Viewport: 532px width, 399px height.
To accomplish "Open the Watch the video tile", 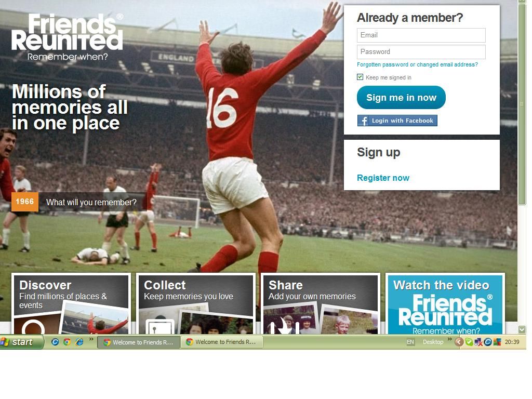I will (445, 304).
